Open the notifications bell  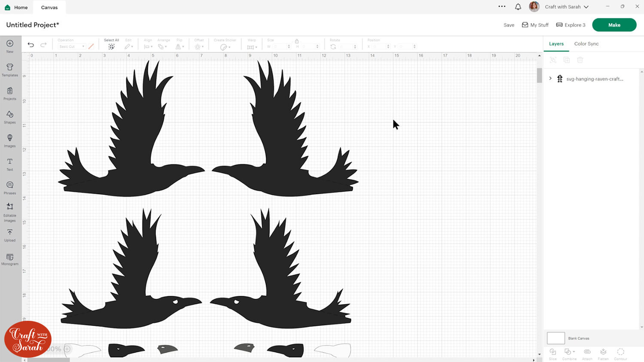click(x=518, y=7)
